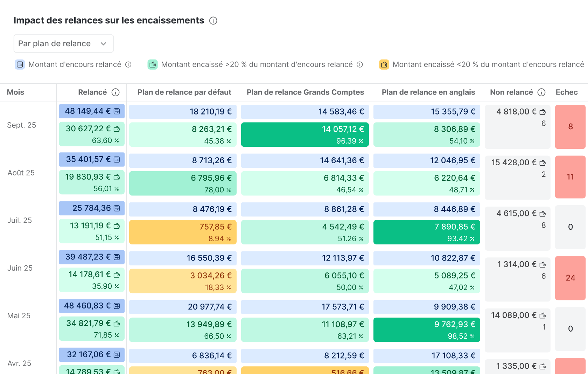The width and height of the screenshot is (588, 374).
Task: Open the Par plan de relance dropdown
Action: (63, 43)
